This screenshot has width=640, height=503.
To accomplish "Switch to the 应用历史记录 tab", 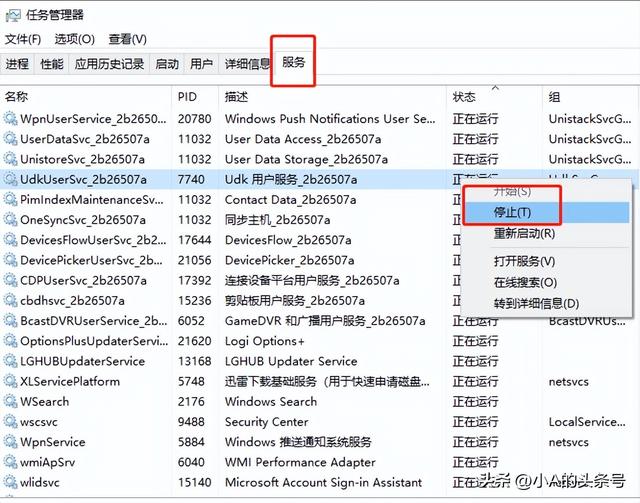I will pos(109,64).
